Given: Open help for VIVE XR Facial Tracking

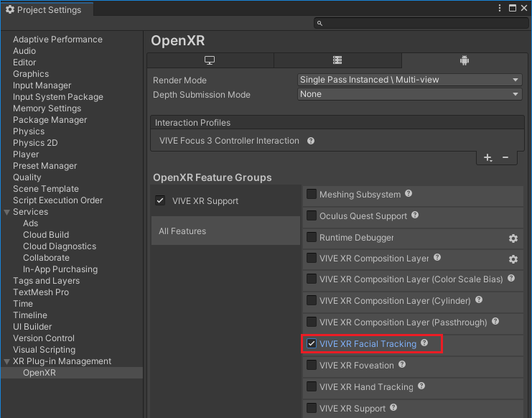Looking at the screenshot, I should 424,343.
